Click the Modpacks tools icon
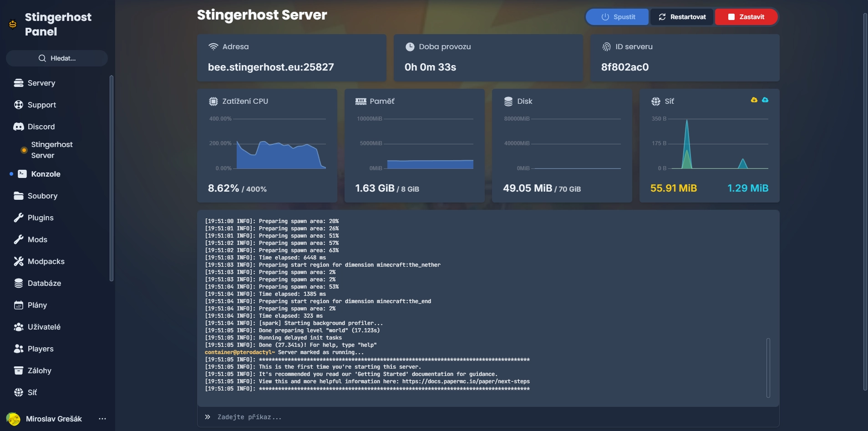The width and height of the screenshot is (868, 431). tap(19, 261)
